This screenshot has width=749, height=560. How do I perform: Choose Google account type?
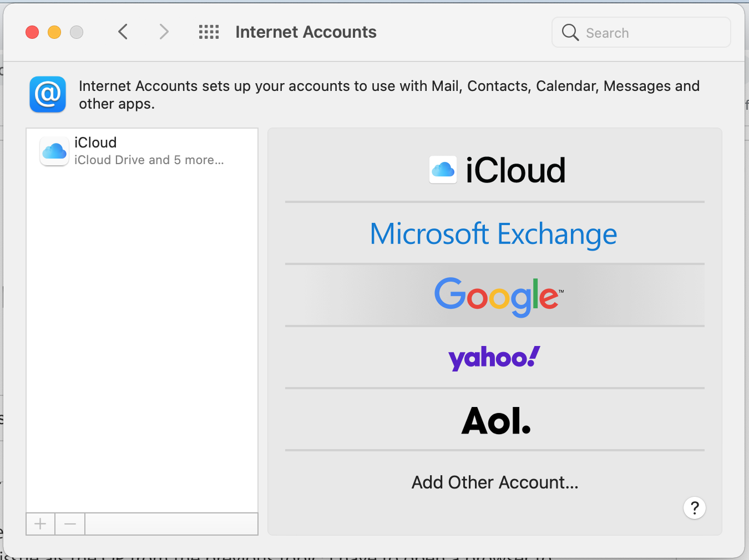click(x=495, y=296)
